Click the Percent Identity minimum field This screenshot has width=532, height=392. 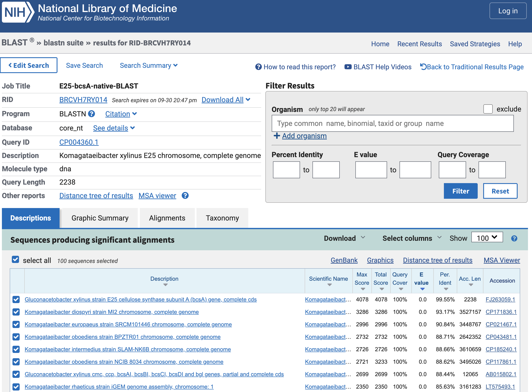tap(286, 170)
